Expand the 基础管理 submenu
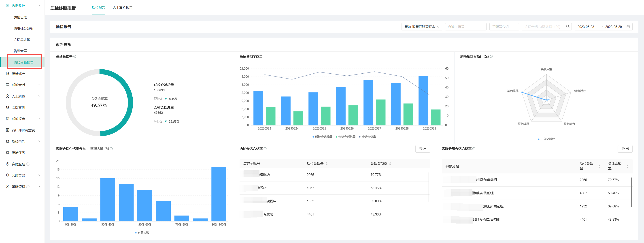The height and width of the screenshot is (243, 644). pyautogui.click(x=39, y=186)
